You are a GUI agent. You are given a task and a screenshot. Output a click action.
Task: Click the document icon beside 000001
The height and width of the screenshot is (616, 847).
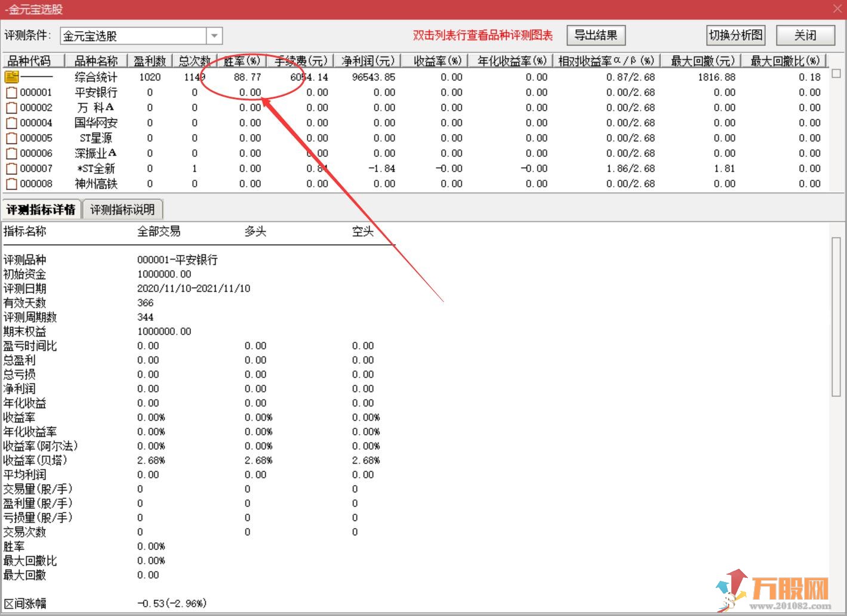(11, 93)
